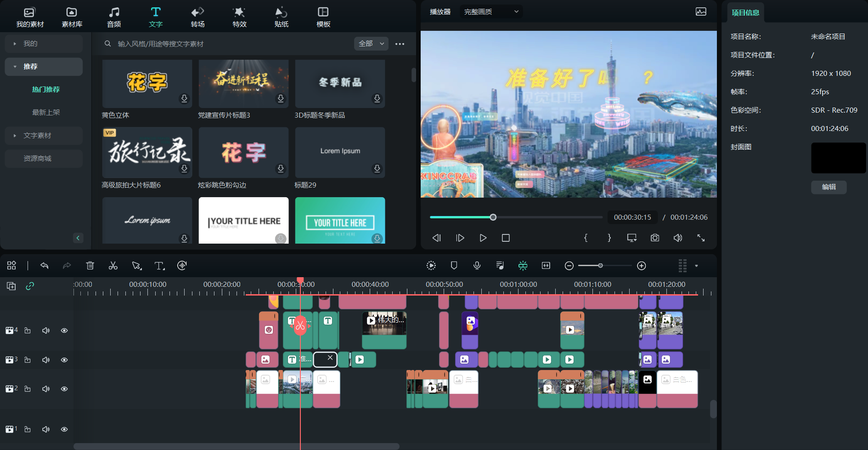Switch to 素材库 tab

(x=72, y=17)
